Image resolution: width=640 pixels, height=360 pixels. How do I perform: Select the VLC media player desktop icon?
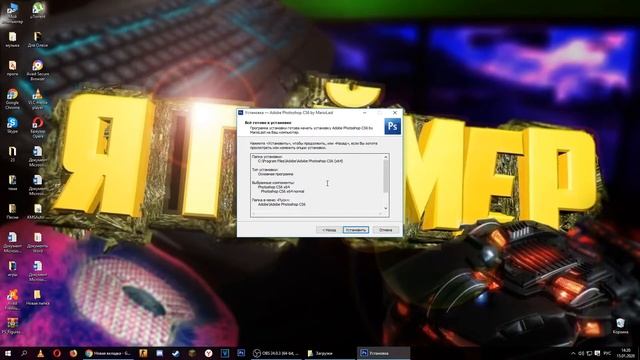38,99
